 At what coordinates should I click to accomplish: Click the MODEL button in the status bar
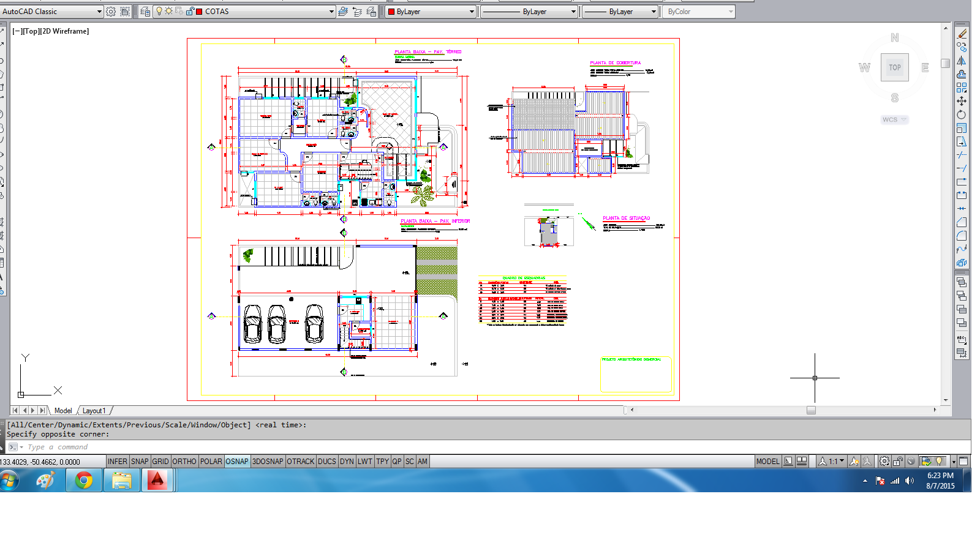(x=767, y=461)
